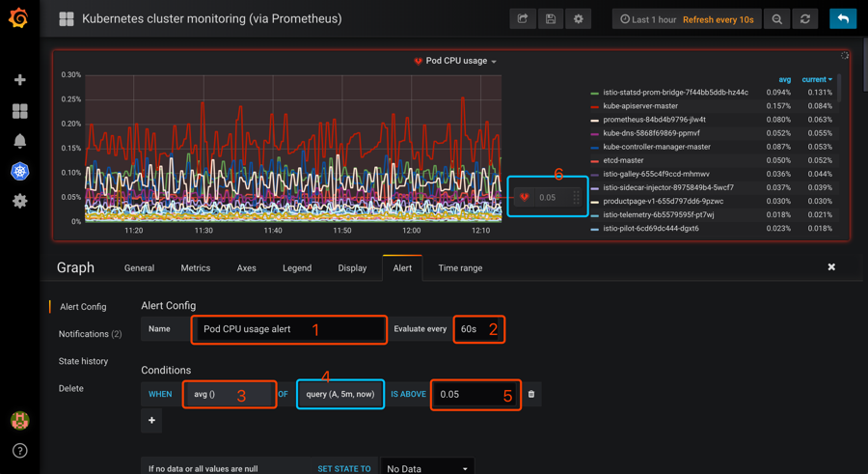Open the Notifications (2) section
The width and height of the screenshot is (868, 474).
pyautogui.click(x=91, y=334)
